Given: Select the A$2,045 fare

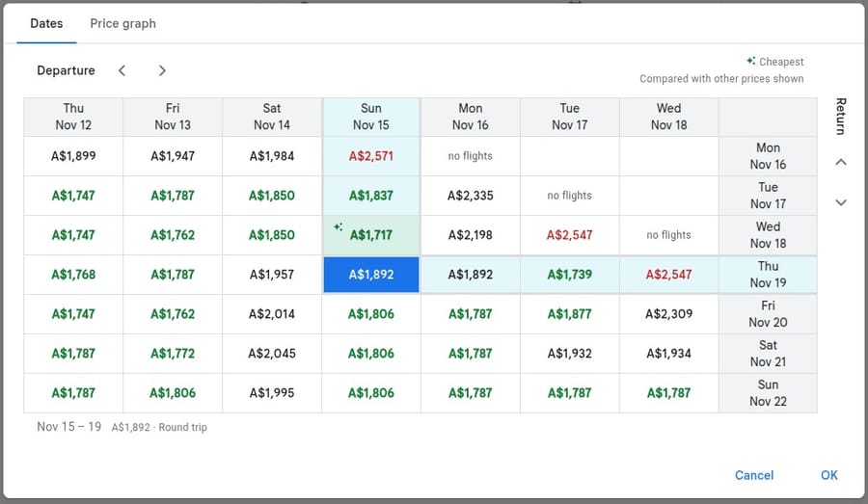Looking at the screenshot, I should (x=272, y=353).
